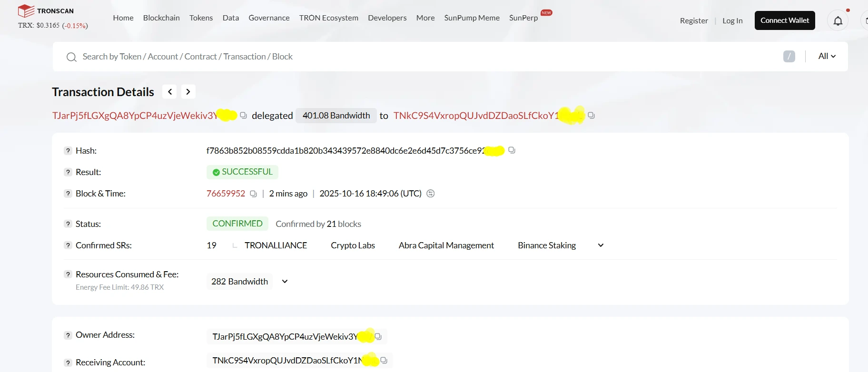Click the TRONSCAN logo icon
This screenshot has width=868, height=372.
[26, 10]
